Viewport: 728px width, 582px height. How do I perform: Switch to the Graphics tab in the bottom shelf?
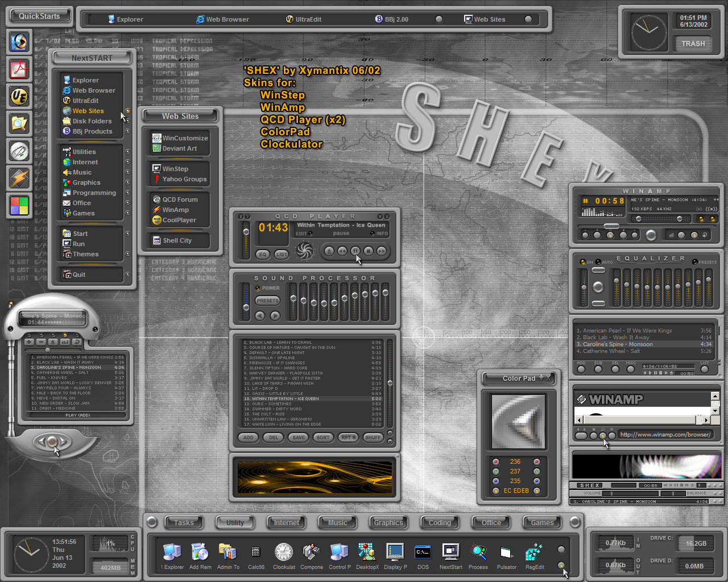click(388, 522)
